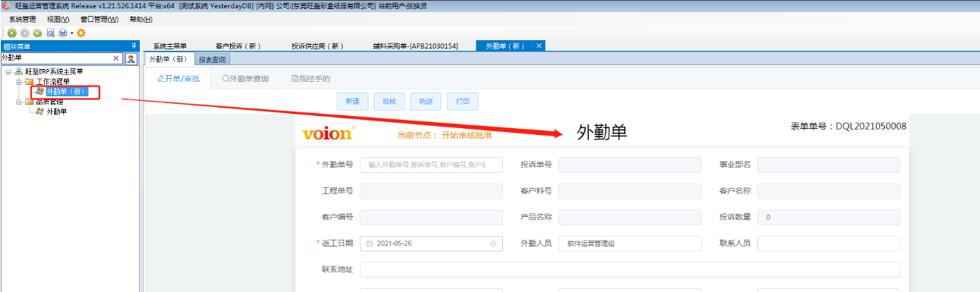This screenshot has height=292, width=980.
Task: Click the 工作流程单 tree label
Action: point(53,81)
